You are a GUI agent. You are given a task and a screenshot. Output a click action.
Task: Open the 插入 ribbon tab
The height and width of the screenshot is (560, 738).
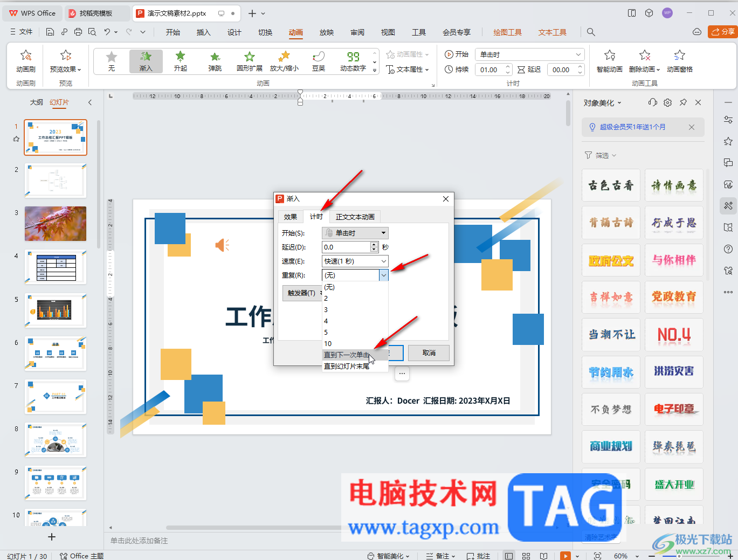coord(203,32)
